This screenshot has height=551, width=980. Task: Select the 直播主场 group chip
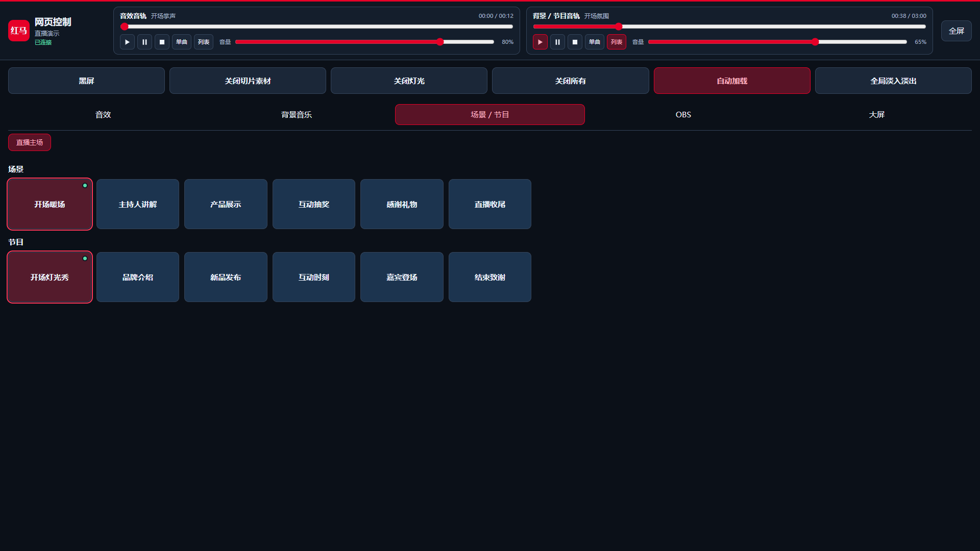[30, 142]
